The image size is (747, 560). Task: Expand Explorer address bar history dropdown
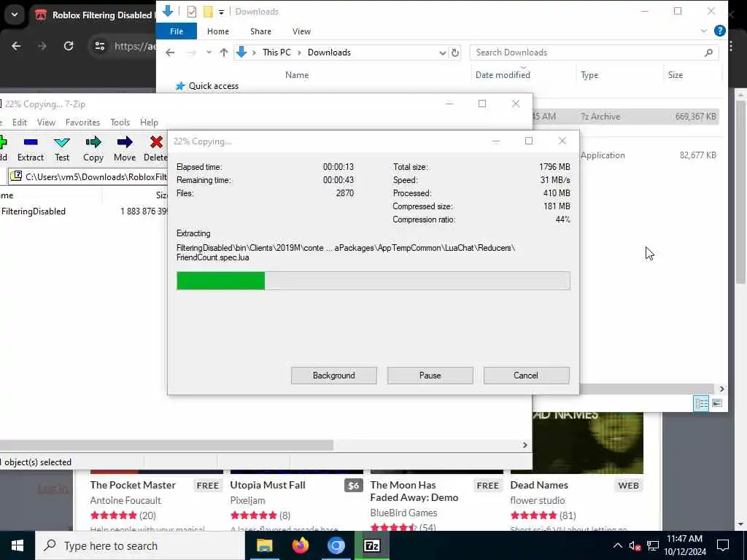click(443, 52)
